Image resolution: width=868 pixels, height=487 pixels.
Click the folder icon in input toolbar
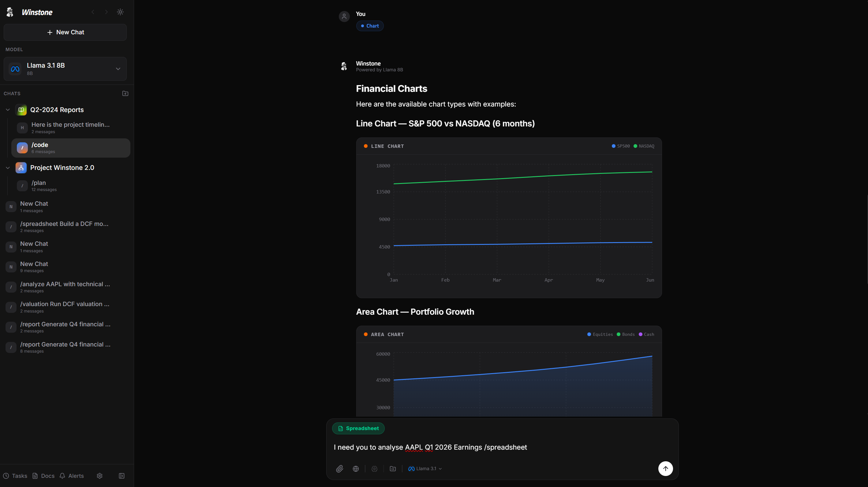tap(393, 468)
